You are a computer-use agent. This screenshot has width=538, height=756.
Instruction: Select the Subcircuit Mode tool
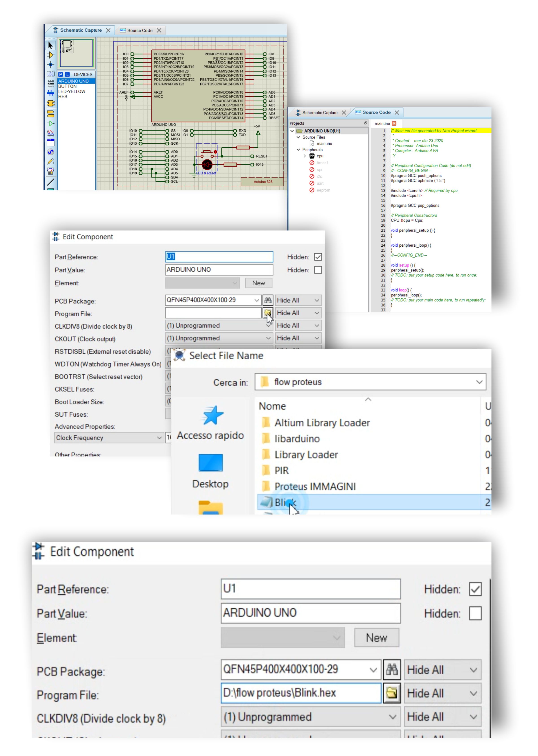click(x=50, y=103)
